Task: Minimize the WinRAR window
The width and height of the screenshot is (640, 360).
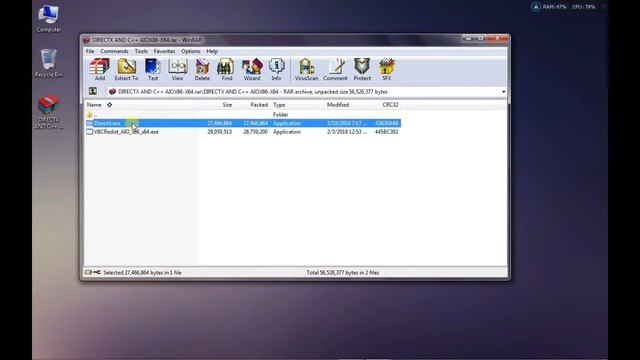Action: pos(468,38)
